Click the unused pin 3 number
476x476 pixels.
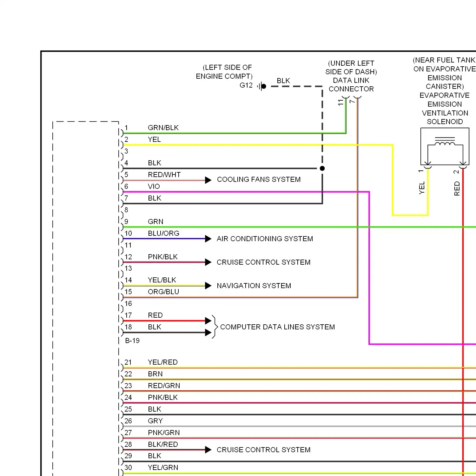(126, 151)
